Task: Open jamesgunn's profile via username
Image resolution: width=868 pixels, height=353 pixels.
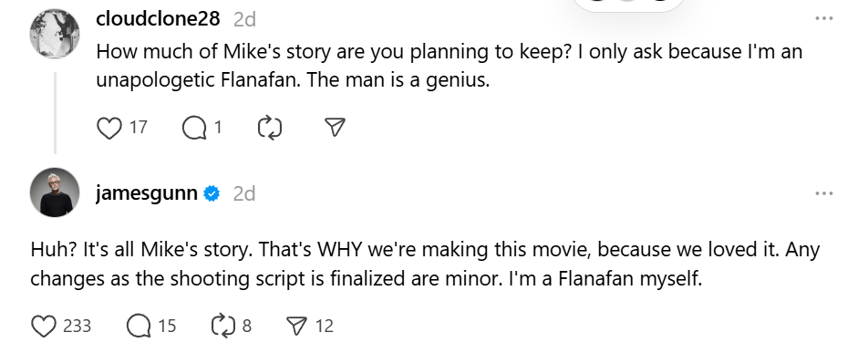Action: [x=147, y=193]
